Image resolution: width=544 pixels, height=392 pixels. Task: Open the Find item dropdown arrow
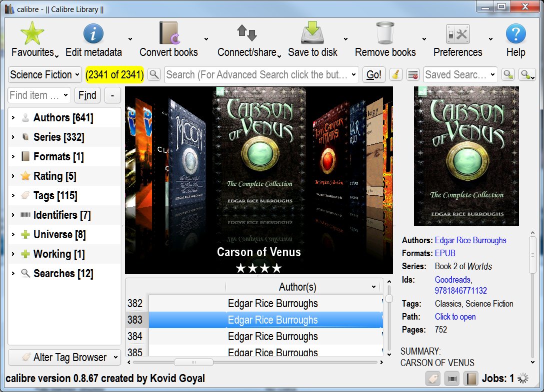point(65,95)
